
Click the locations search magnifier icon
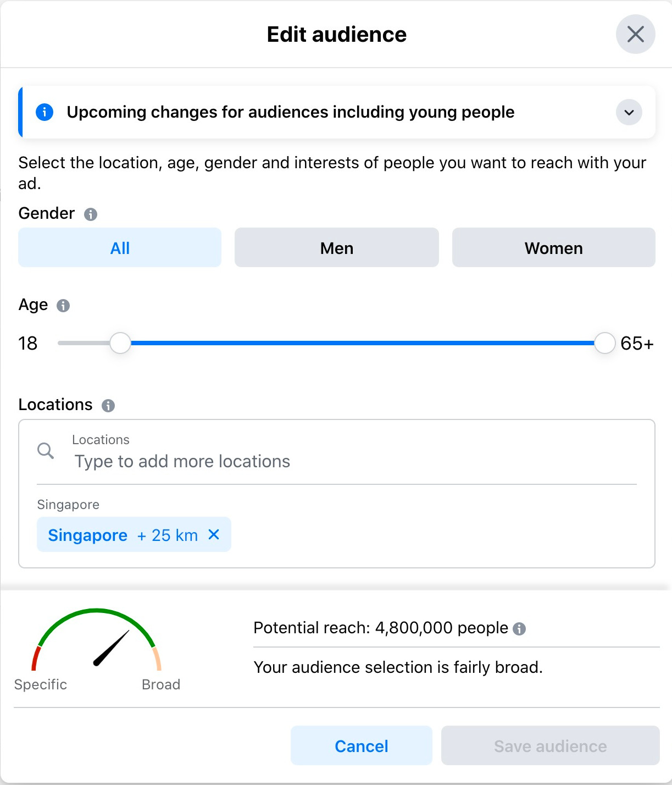coord(46,451)
